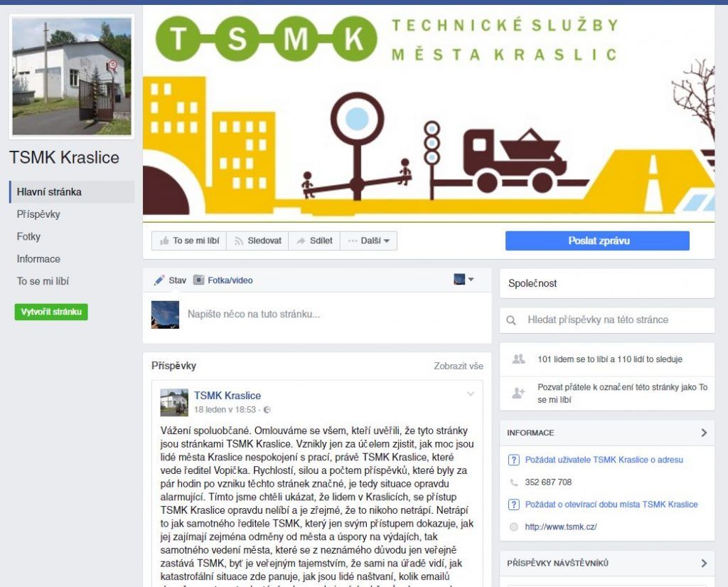Click the invite friends person-plus icon

518,393
